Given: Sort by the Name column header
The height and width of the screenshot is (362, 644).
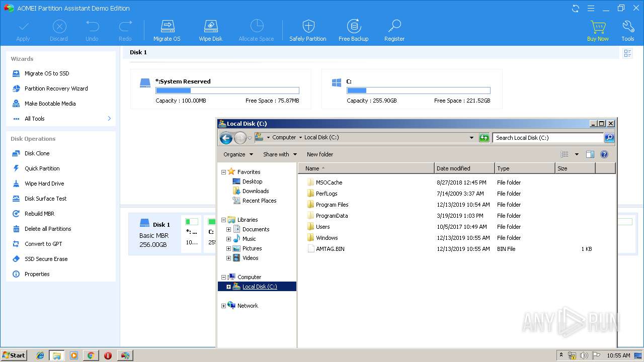Looking at the screenshot, I should pyautogui.click(x=366, y=168).
